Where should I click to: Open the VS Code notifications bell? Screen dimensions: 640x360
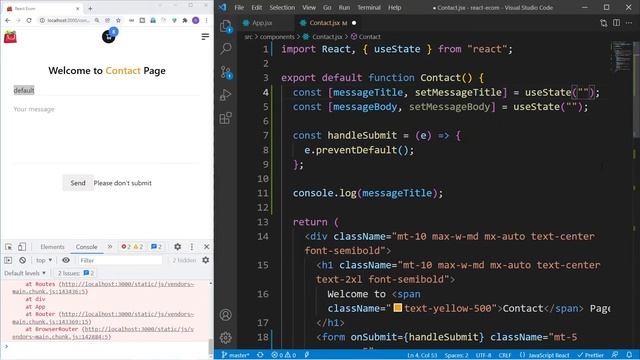[x=629, y=355]
